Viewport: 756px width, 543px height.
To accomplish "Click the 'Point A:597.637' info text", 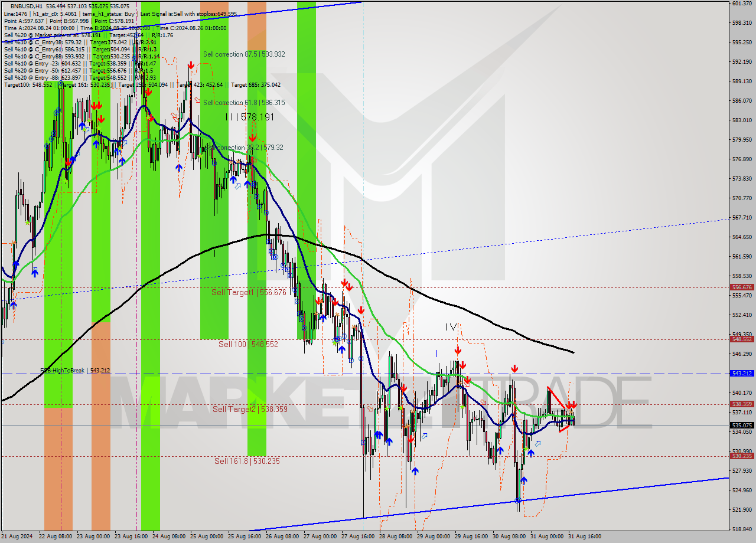I will 24,21.
